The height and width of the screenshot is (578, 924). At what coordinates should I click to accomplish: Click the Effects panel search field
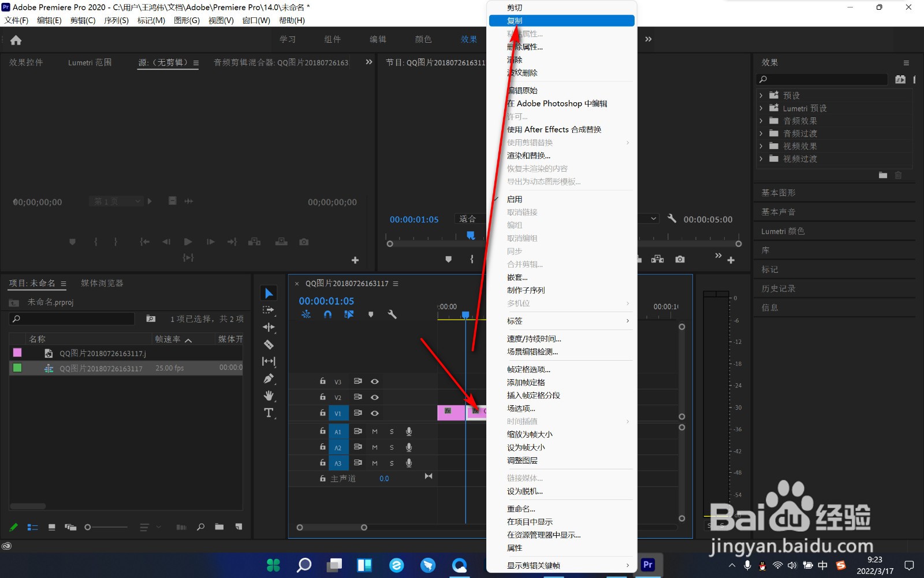[822, 79]
